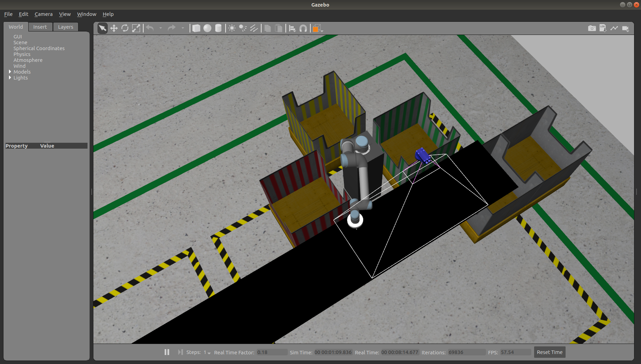Open the Camera menu
This screenshot has width=641, height=364.
click(44, 14)
